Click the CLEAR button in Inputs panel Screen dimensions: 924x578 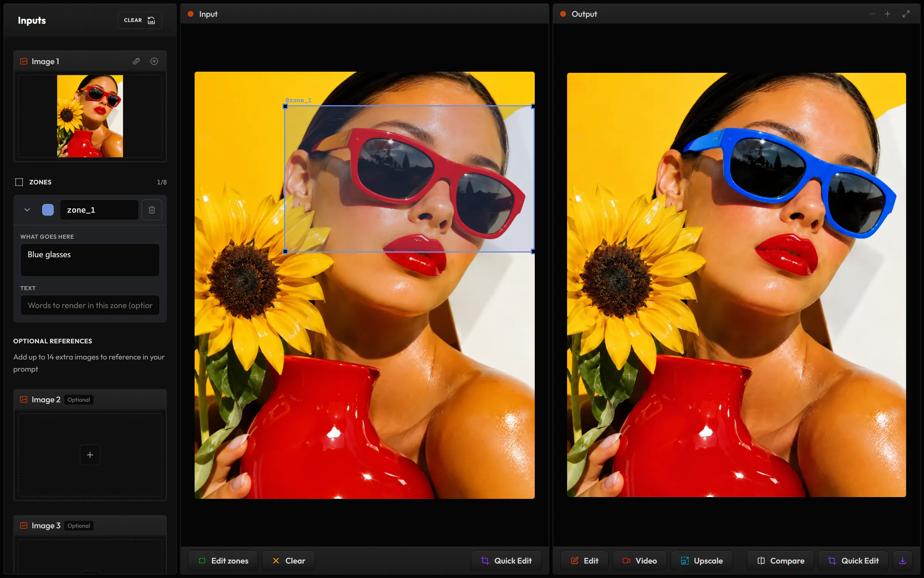[x=140, y=20]
